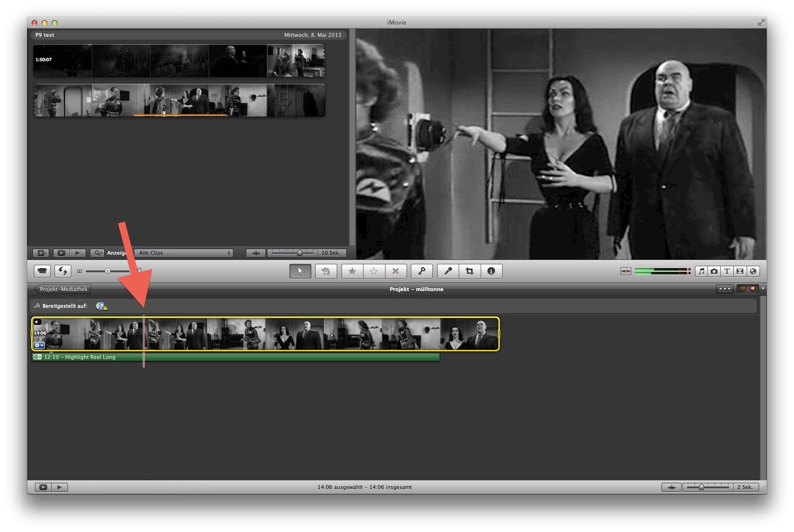Adjust the event thumbnail duration slider

coord(292,252)
